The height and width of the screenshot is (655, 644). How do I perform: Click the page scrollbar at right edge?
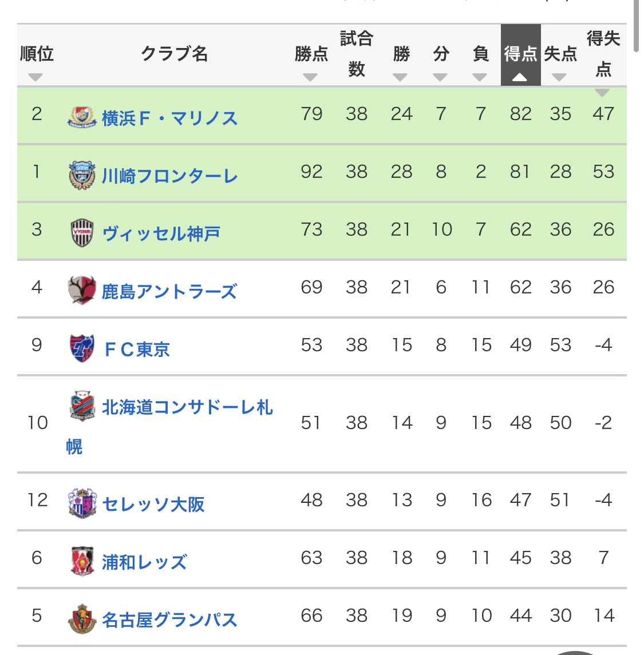pyautogui.click(x=637, y=26)
